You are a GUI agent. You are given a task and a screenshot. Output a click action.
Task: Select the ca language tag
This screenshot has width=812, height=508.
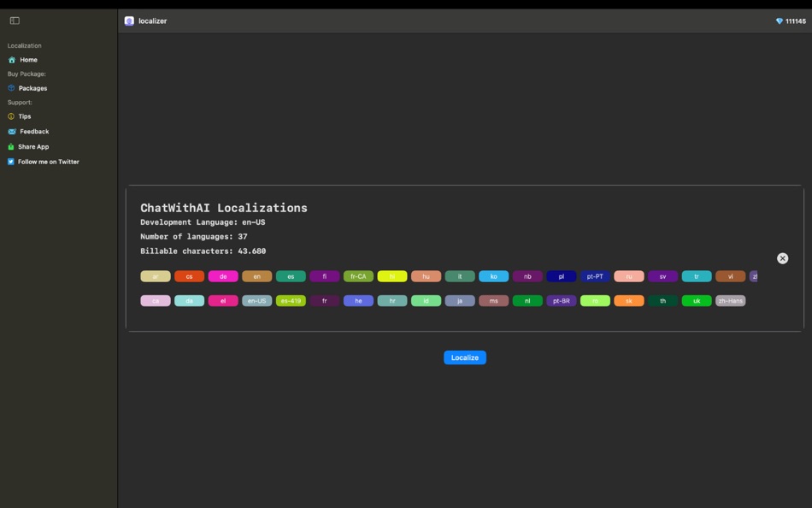point(156,301)
